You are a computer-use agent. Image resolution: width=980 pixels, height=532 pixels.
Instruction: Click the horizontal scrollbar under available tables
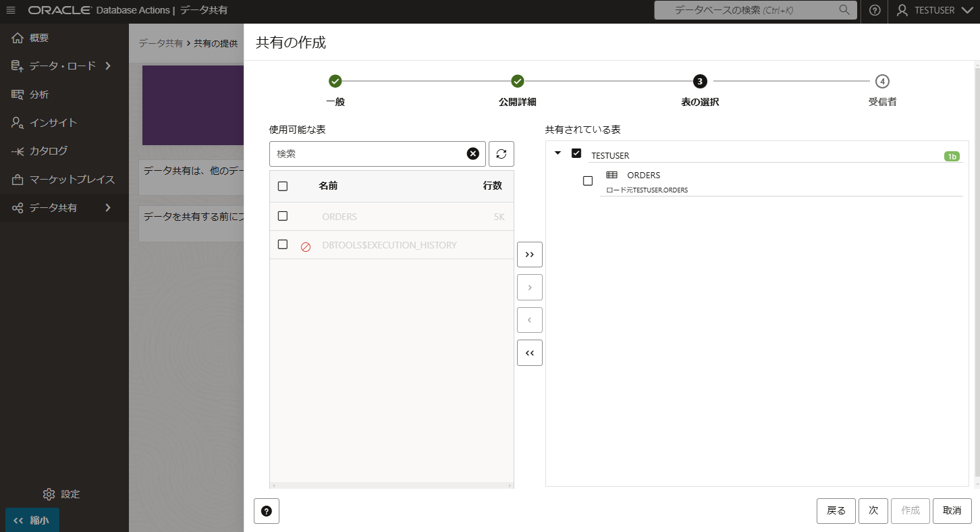(391, 485)
